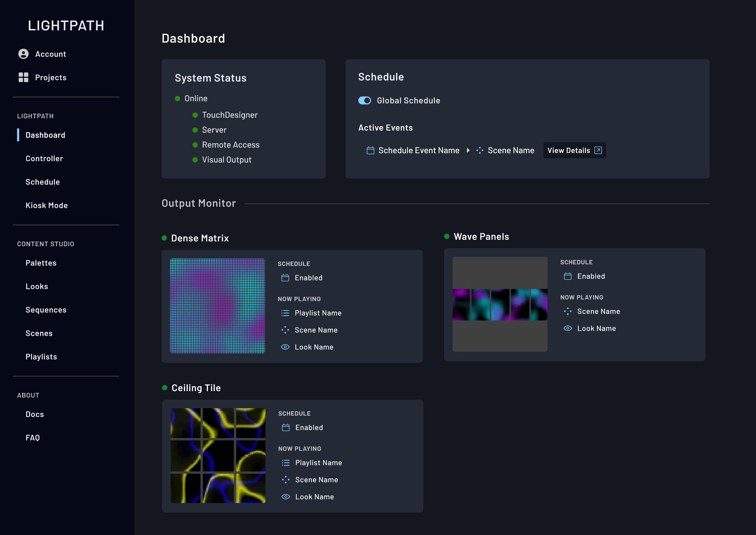Click Ceiling Tile scene dots icon
Screen dimensions: 756x535
pos(286,480)
